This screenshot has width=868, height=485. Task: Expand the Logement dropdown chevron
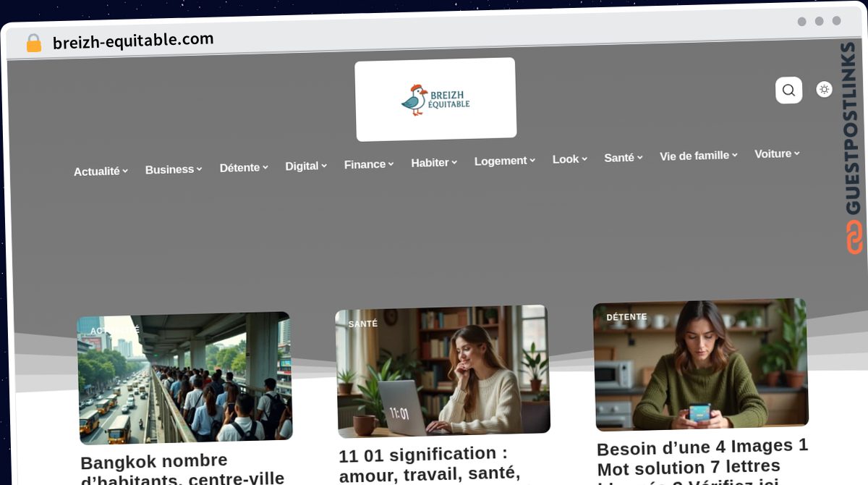(x=532, y=160)
